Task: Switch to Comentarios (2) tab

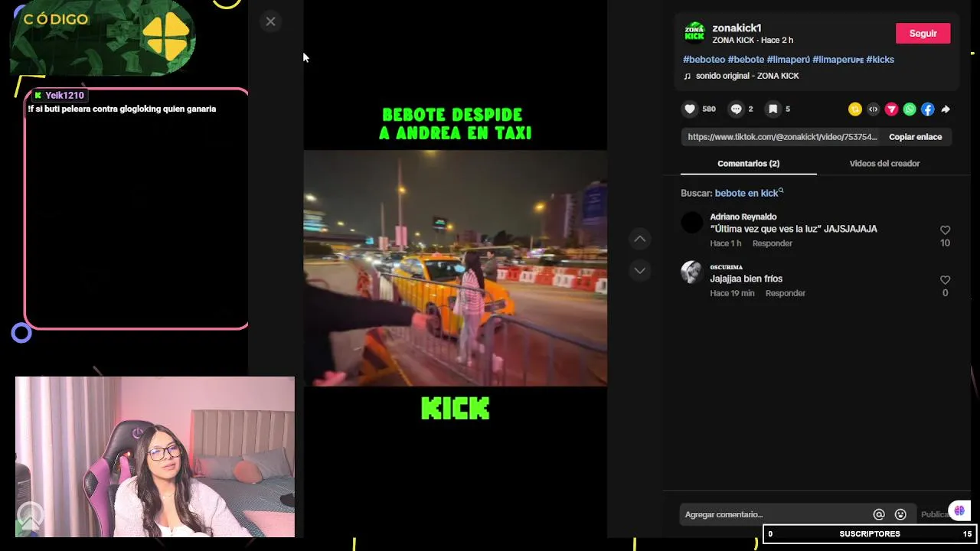Action: pyautogui.click(x=748, y=164)
